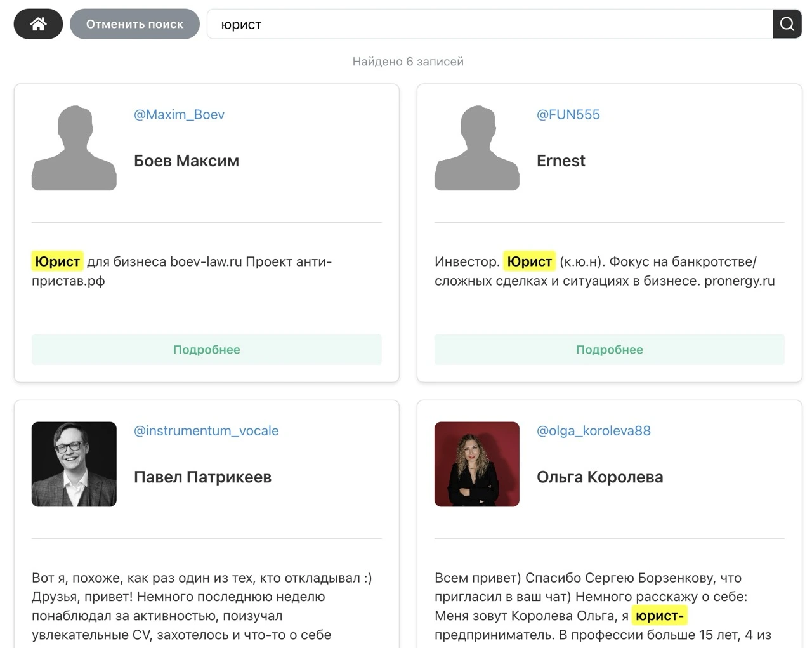Open the @FUN555 profile link
812x648 pixels.
click(568, 115)
